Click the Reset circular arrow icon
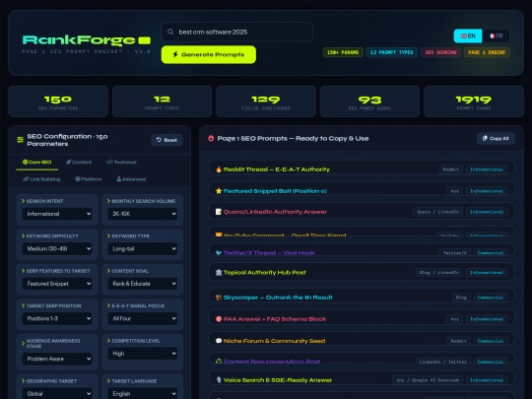Screen dimensions: 532x399 tap(159, 140)
